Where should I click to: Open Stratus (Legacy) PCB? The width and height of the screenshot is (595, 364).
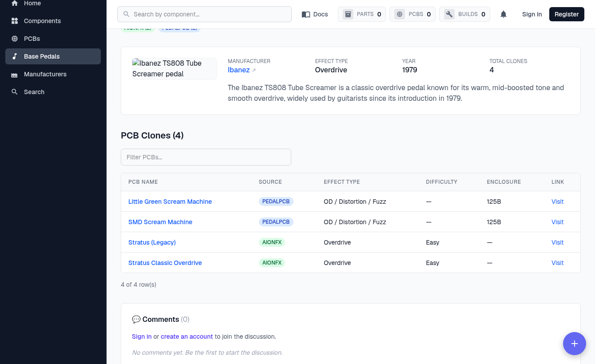pos(152,242)
